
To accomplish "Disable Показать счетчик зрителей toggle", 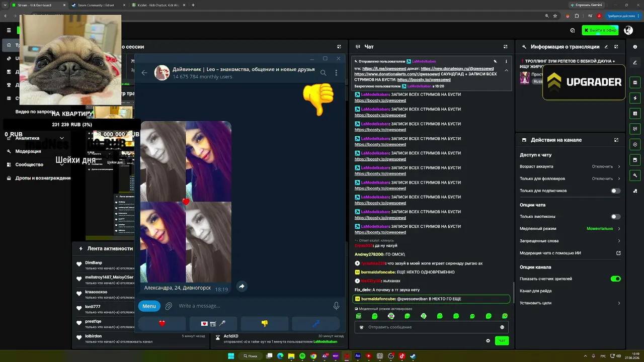I will (615, 279).
